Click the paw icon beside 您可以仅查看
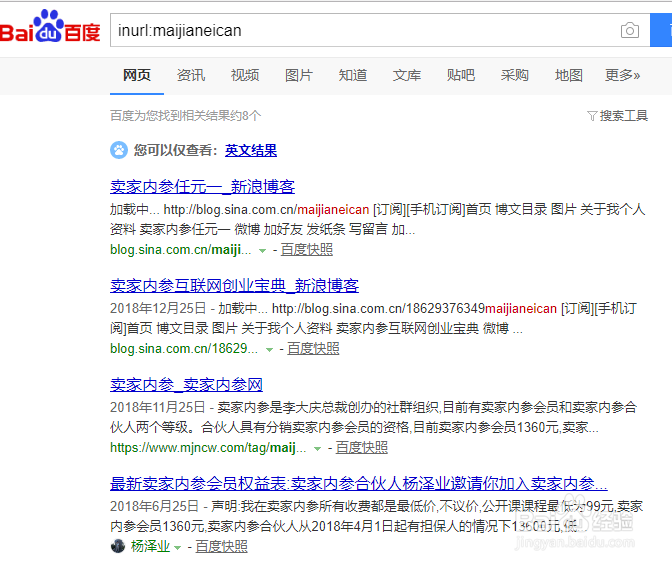The width and height of the screenshot is (672, 566). point(119,150)
